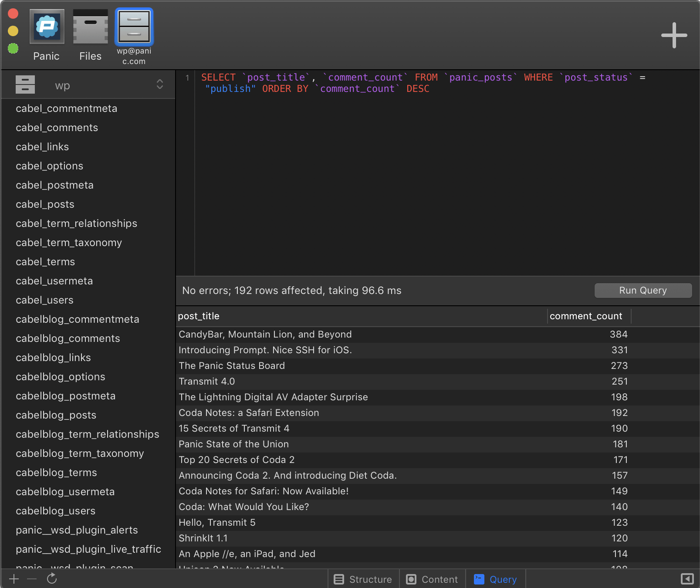Select the panic__wsd_plugin_live_traffic table
The width and height of the screenshot is (700, 588).
pos(88,549)
